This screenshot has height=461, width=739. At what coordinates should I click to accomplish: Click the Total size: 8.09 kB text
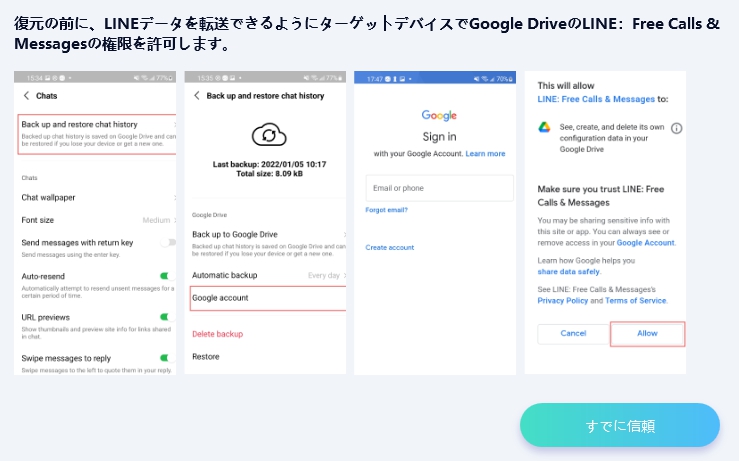(269, 174)
